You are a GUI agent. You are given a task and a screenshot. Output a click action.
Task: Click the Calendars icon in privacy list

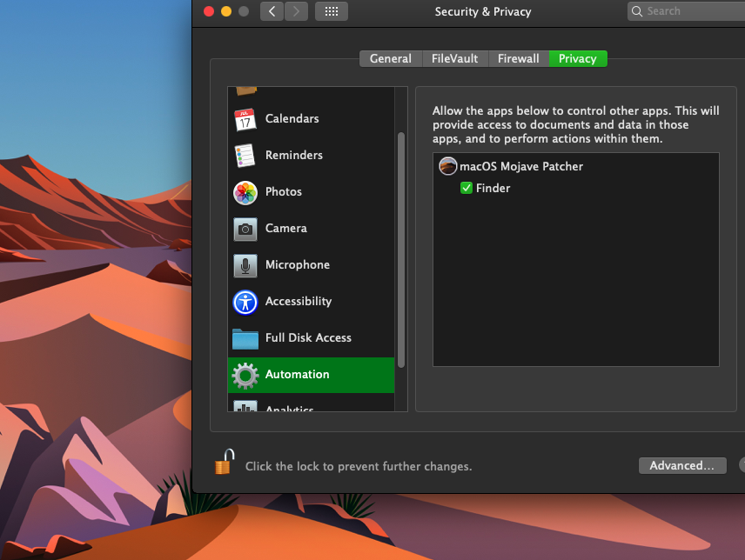tap(245, 119)
